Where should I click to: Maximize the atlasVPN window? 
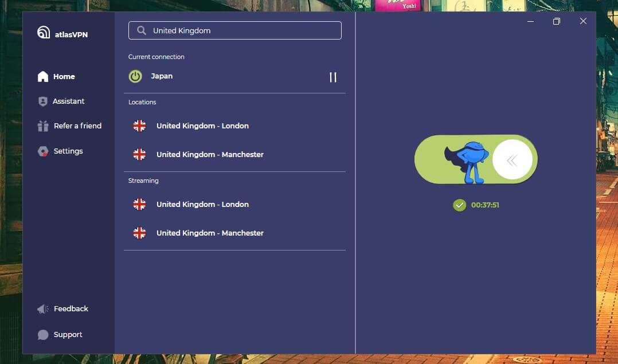(x=557, y=21)
